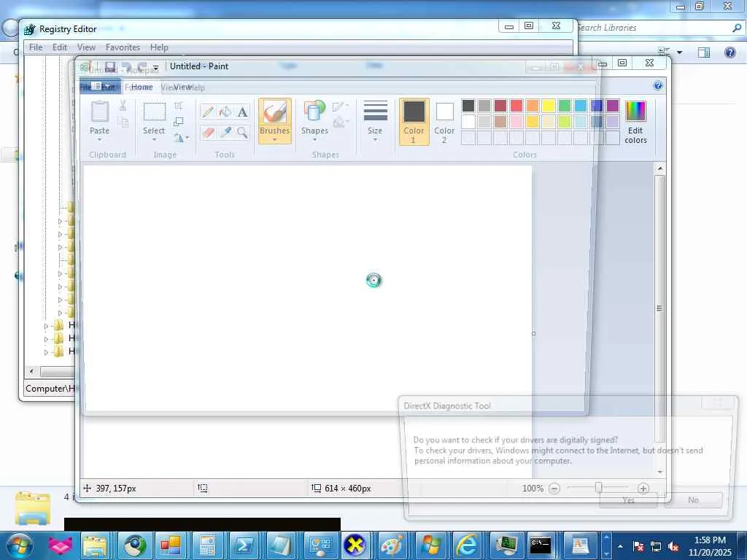
Task: Switch to the Home ribbon tab in Paint
Action: [x=142, y=87]
